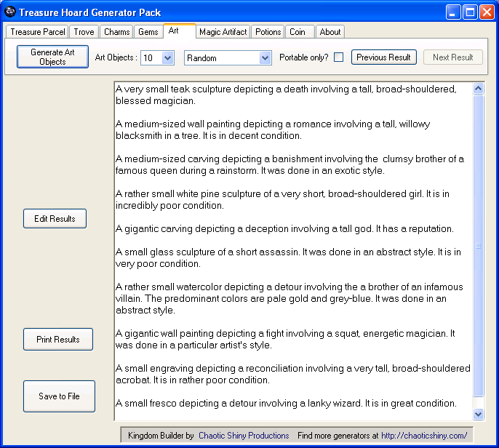Click the application icon in title bar
Image resolution: width=499 pixels, height=448 pixels.
click(10, 12)
